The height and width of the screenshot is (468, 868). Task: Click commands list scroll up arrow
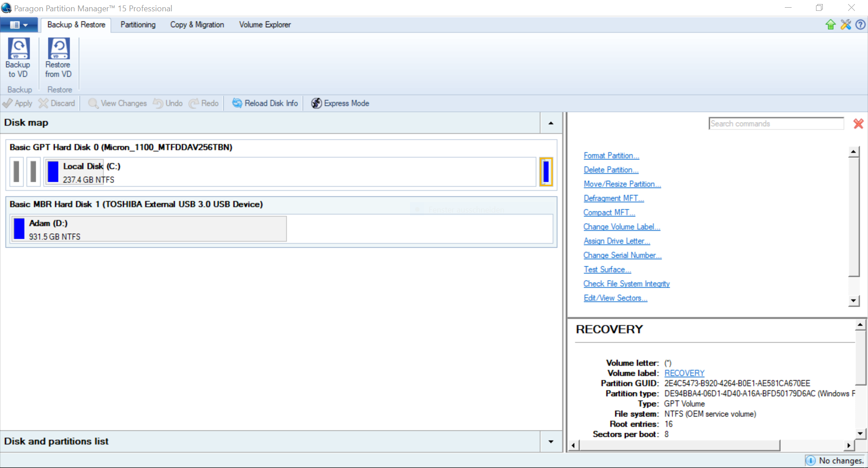point(854,152)
